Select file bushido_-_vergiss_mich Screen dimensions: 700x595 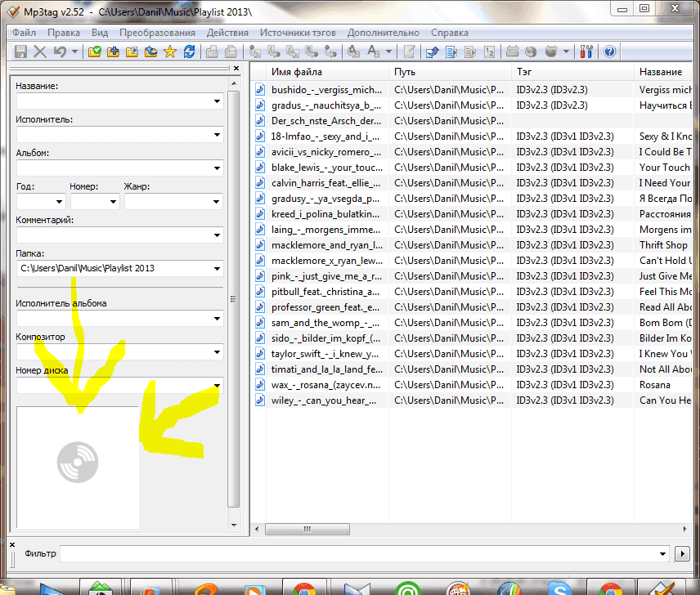326,90
